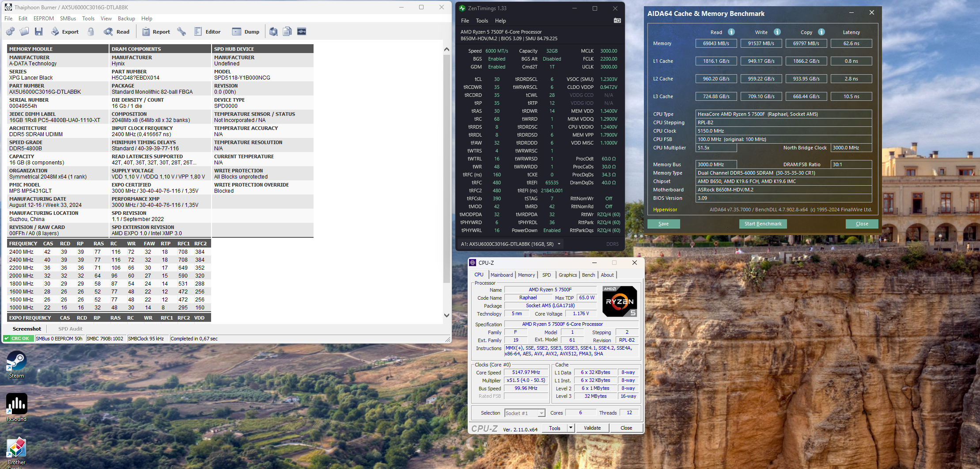Open the Steam desktop shortcut
Screen dimensions: 980x469
click(x=16, y=365)
